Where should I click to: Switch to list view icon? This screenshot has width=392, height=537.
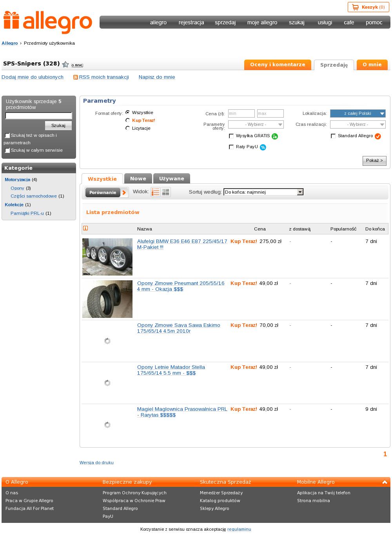click(x=156, y=192)
